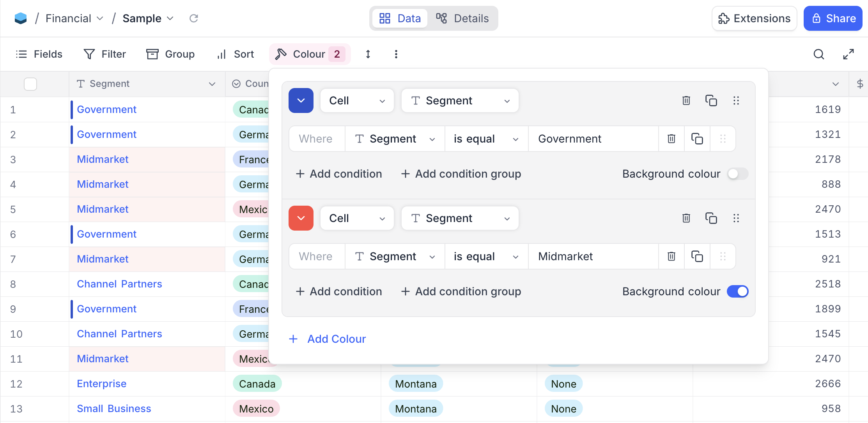This screenshot has height=423, width=868.
Task: Tick the select all rows checkbox
Action: [30, 84]
